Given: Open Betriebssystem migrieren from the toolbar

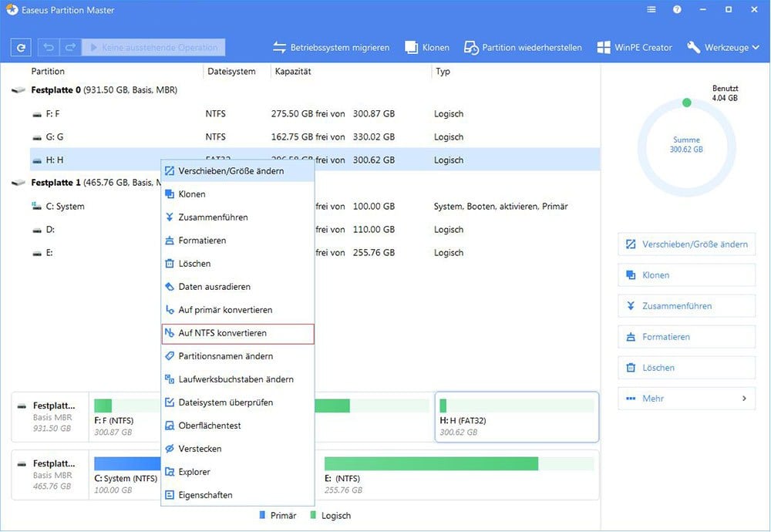Looking at the screenshot, I should tap(332, 48).
